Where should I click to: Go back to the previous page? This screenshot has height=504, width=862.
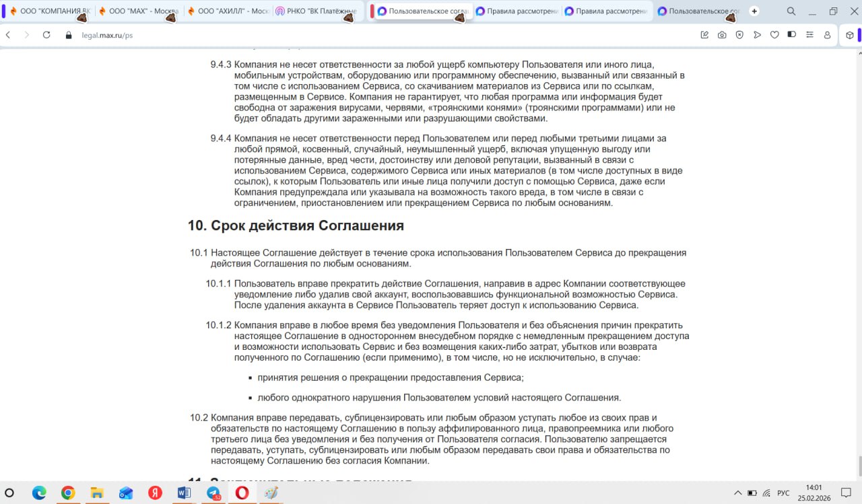tap(8, 35)
